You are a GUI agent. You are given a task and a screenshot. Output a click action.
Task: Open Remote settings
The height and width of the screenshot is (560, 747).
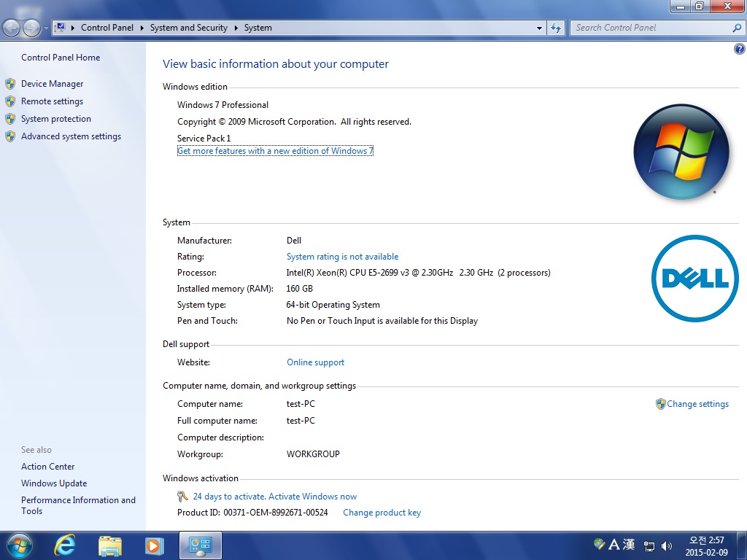[x=52, y=101]
